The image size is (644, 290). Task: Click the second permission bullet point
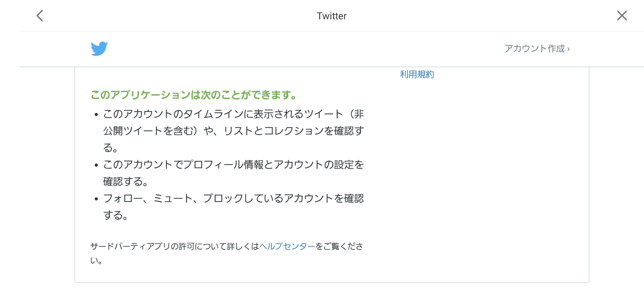click(x=96, y=165)
